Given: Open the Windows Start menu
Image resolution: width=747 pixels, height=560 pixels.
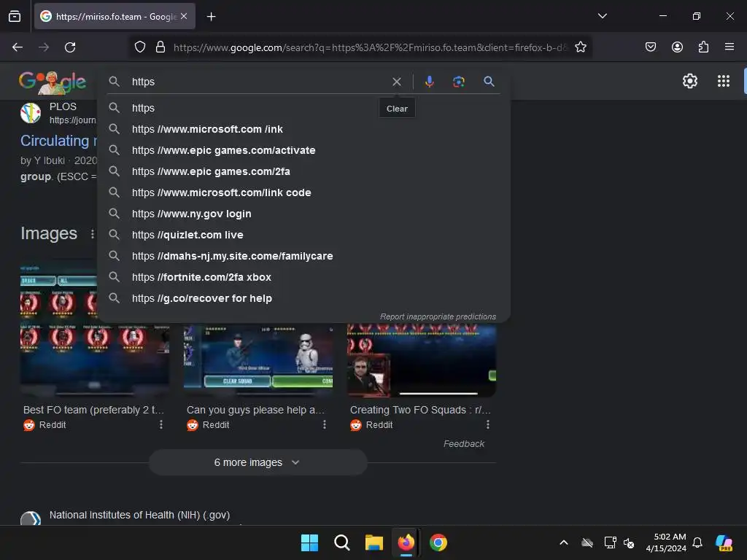Looking at the screenshot, I should click(x=309, y=542).
